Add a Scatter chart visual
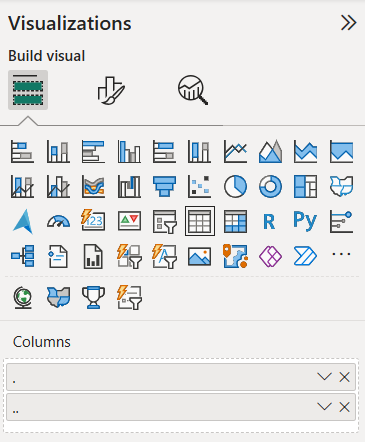Viewport: 365px width, 442px height. click(200, 186)
